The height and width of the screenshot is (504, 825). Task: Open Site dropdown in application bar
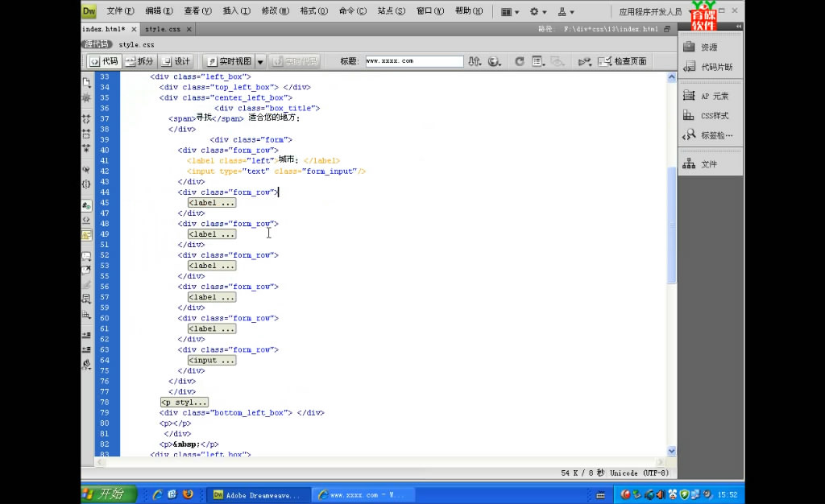tap(566, 11)
